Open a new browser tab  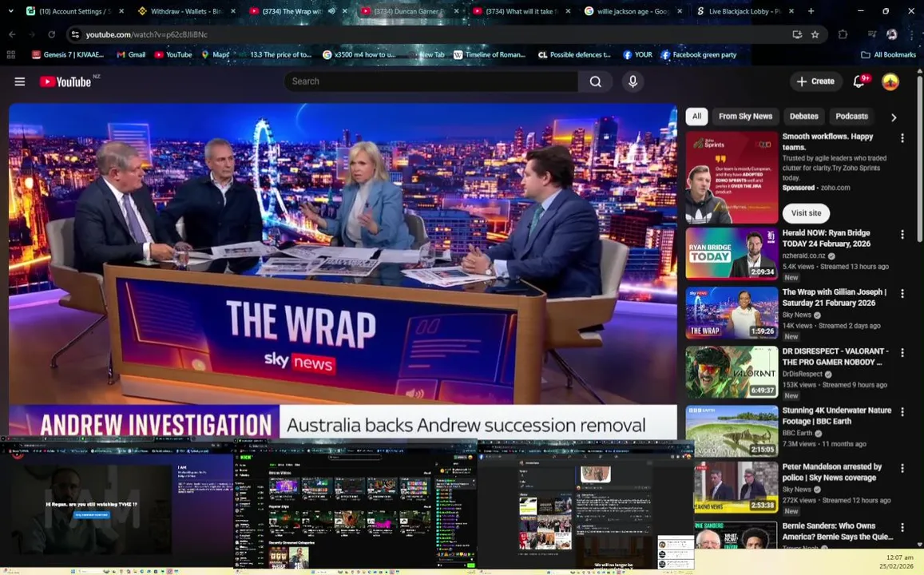(x=811, y=11)
